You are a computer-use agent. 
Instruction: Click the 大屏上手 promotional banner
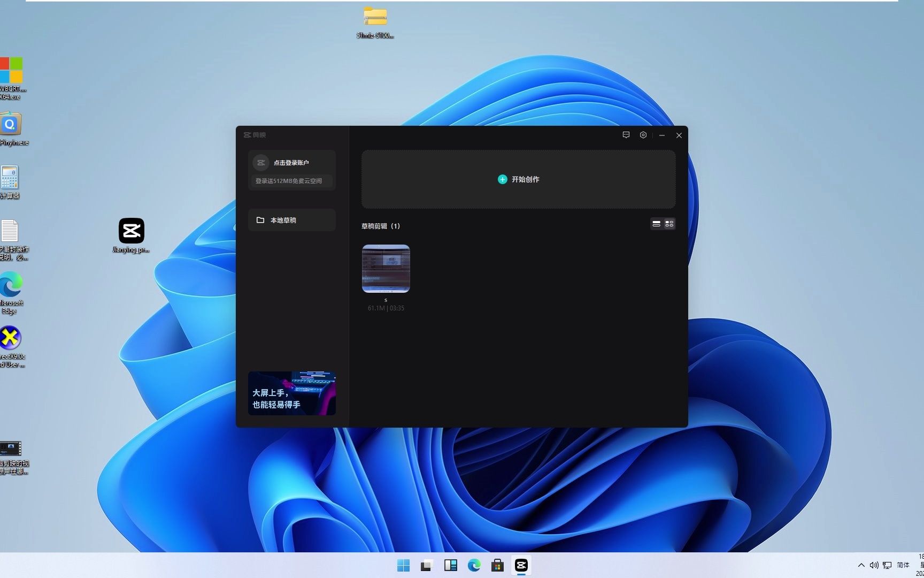click(x=292, y=393)
